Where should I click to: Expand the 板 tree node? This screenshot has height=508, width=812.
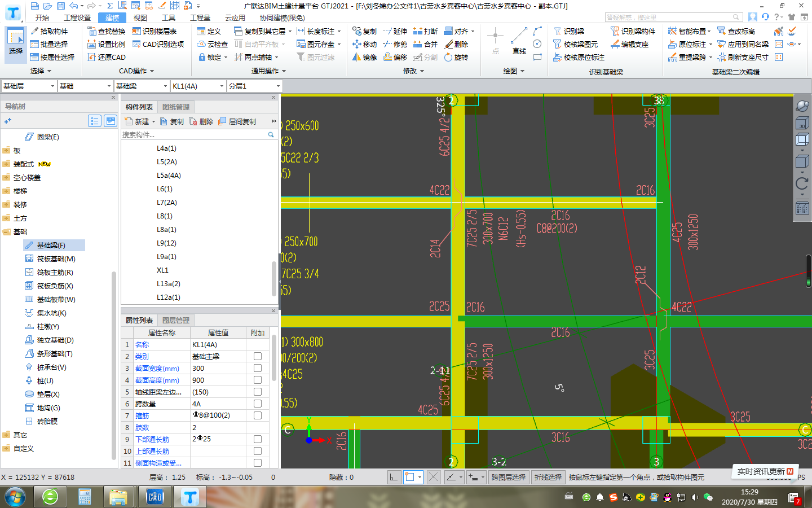point(6,150)
